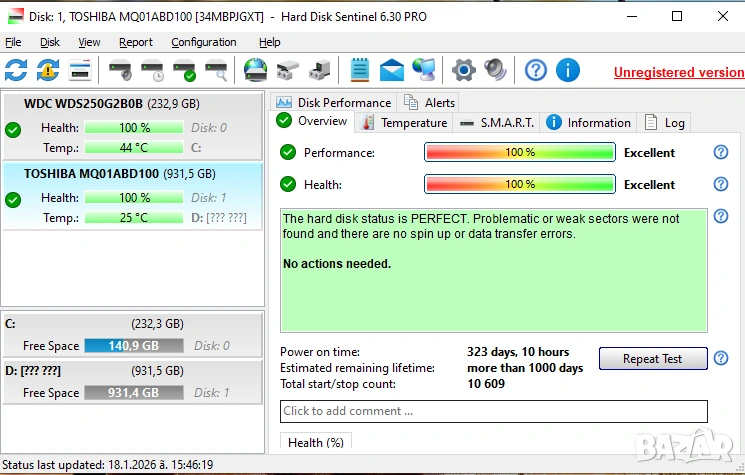Click the blue info icon in toolbar
Image resolution: width=745 pixels, height=475 pixels.
coord(568,70)
